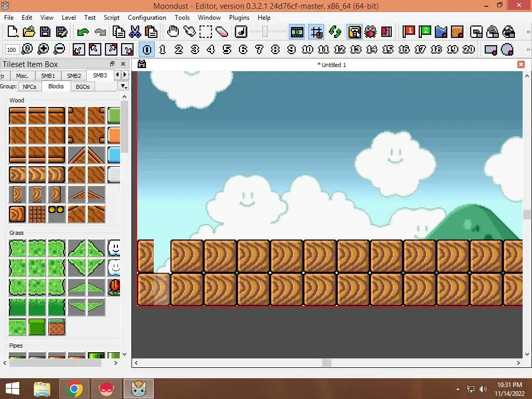Click the volume speaker tray icon
The width and height of the screenshot is (532, 399).
pos(483,389)
